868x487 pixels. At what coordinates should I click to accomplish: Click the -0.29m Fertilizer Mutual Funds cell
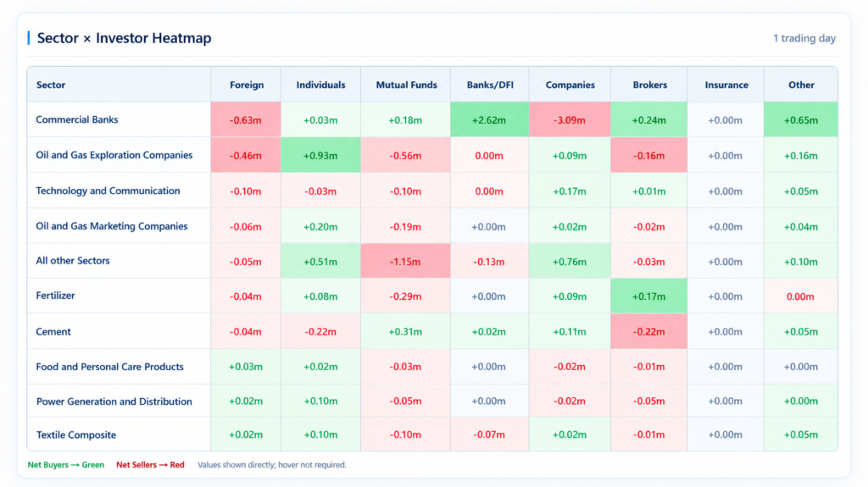(405, 296)
